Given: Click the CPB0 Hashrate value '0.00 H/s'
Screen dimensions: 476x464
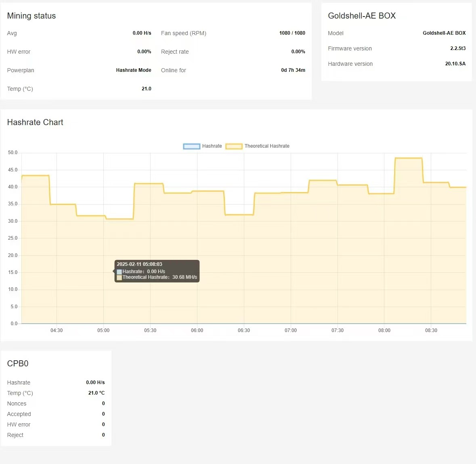Looking at the screenshot, I should coord(95,382).
